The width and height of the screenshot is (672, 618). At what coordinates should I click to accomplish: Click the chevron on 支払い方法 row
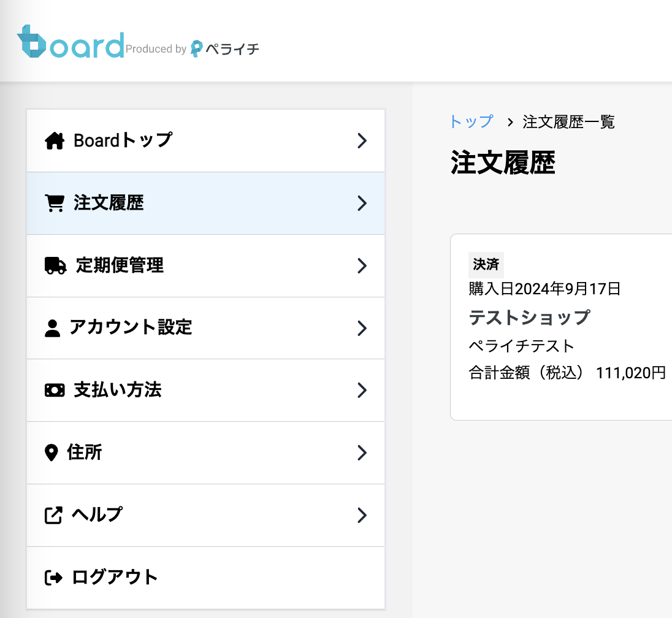coord(362,390)
